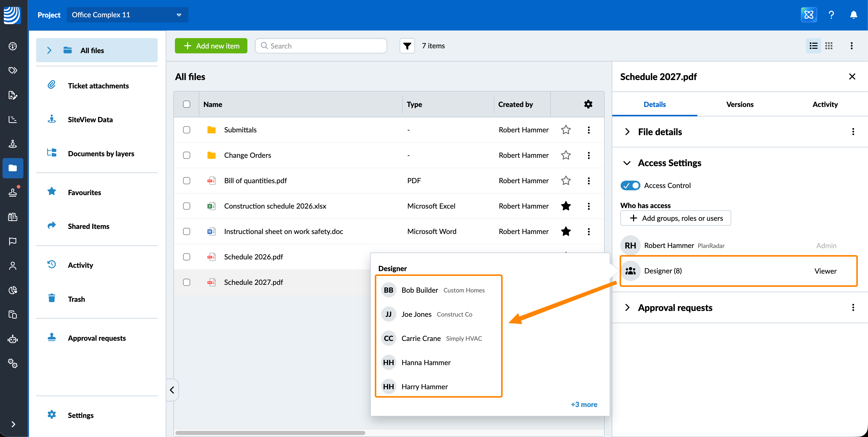
Task: Open File details options menu
Action: tap(853, 132)
